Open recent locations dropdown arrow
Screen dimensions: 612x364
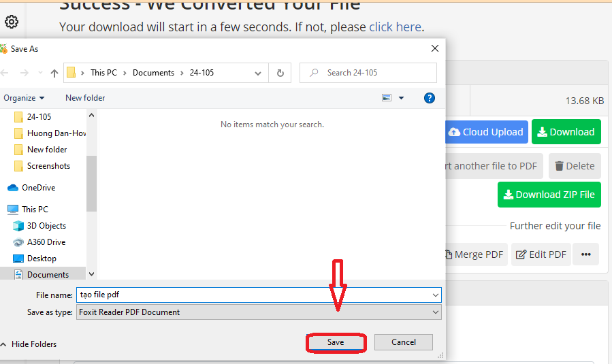(40, 73)
